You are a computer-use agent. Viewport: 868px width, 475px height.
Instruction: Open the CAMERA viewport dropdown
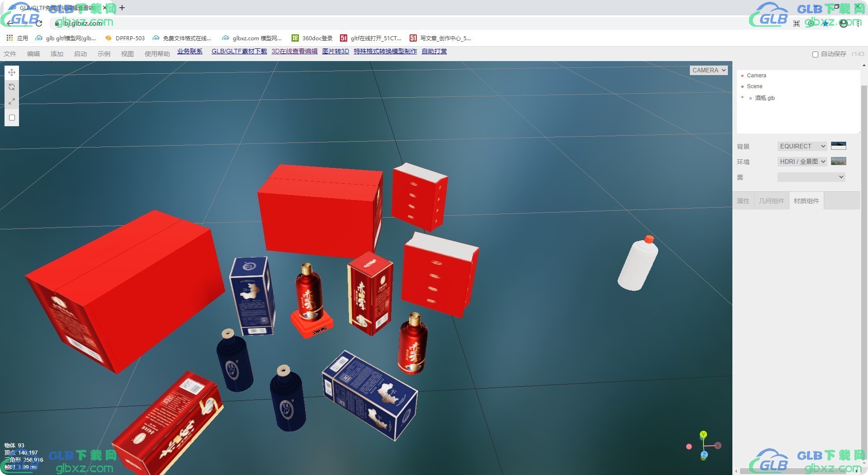pyautogui.click(x=708, y=70)
